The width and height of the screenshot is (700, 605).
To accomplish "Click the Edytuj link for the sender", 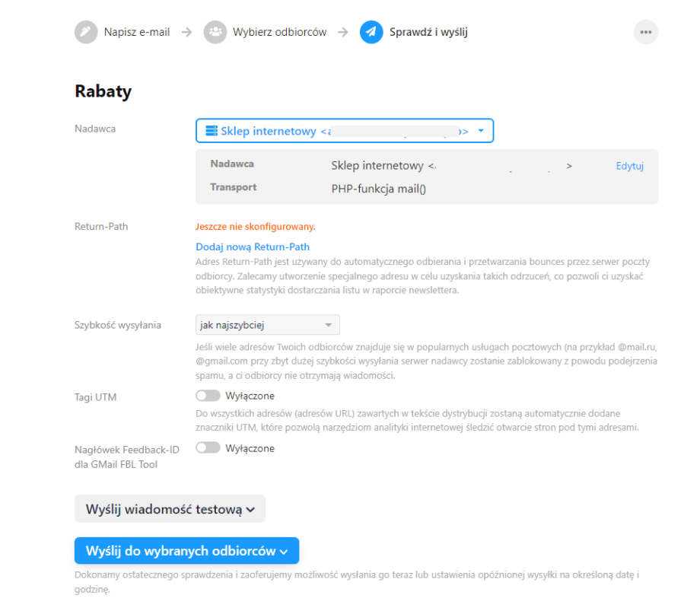I will 629,166.
